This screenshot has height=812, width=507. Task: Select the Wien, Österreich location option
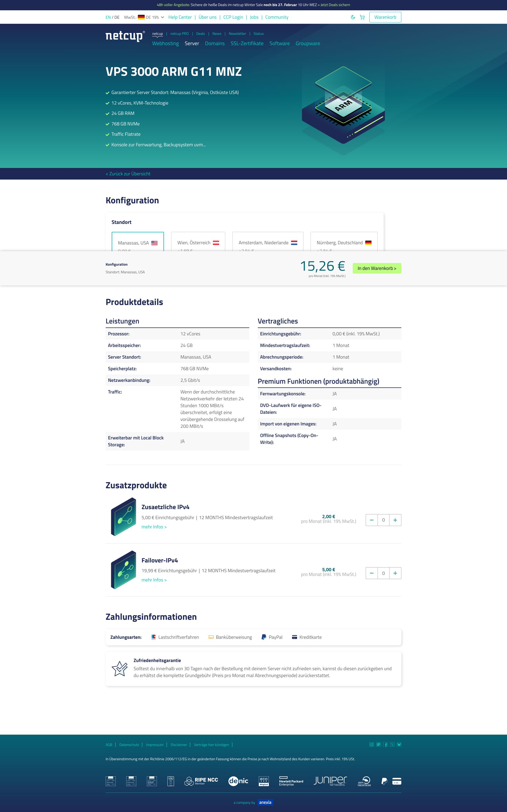click(198, 241)
